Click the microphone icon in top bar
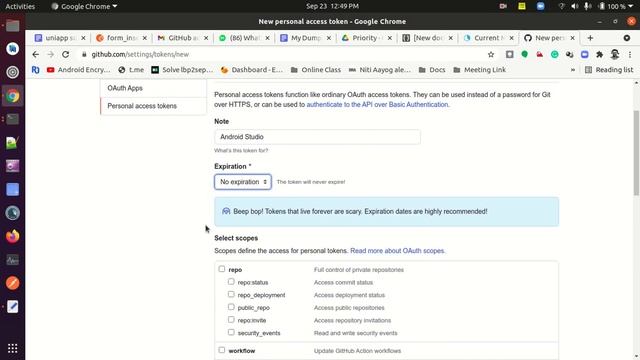Screen dimensions: 640x360 tap(587, 7)
